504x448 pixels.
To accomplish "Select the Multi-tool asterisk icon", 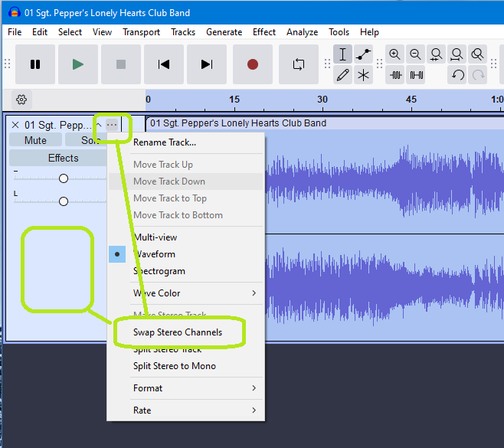I will pyautogui.click(x=364, y=75).
